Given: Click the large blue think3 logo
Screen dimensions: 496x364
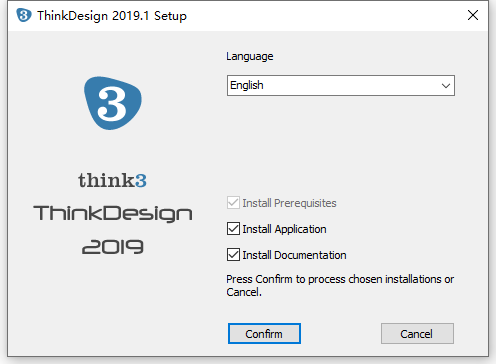Looking at the screenshot, I should point(113,103).
